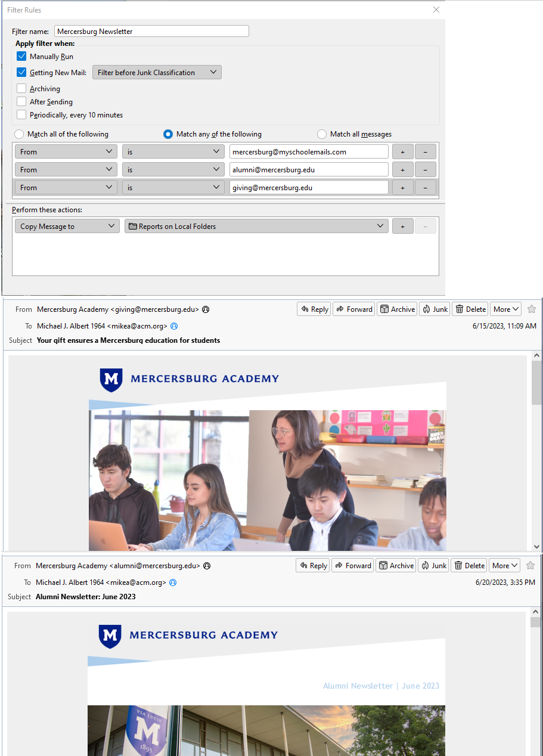543x756 pixels.
Task: Mark the 6/15/2023 gift email as Junk
Action: click(435, 309)
